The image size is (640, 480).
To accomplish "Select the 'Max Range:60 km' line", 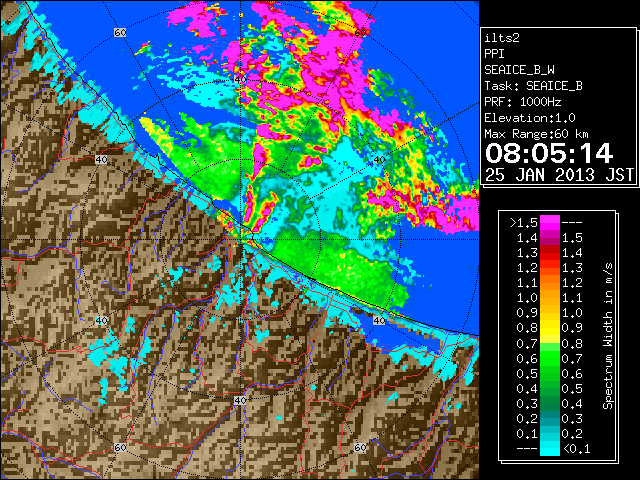I will (x=537, y=134).
